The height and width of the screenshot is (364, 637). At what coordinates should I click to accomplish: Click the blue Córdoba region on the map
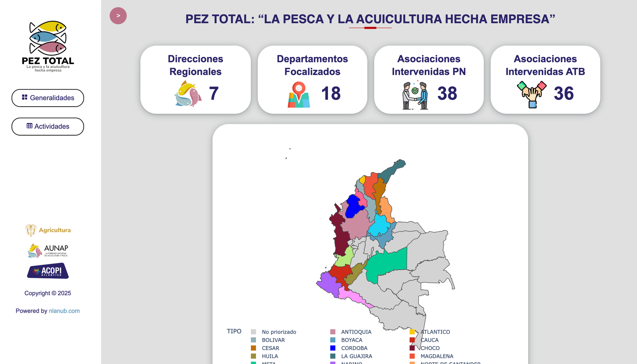pyautogui.click(x=354, y=206)
